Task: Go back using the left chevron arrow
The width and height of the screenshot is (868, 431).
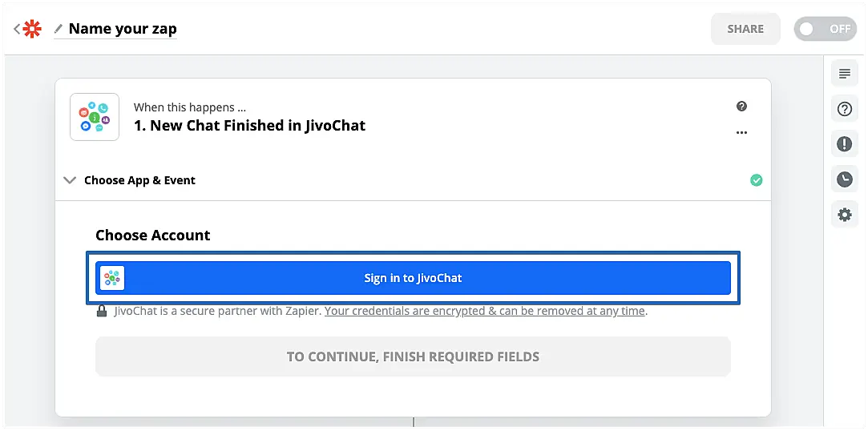Action: pyautogui.click(x=16, y=30)
